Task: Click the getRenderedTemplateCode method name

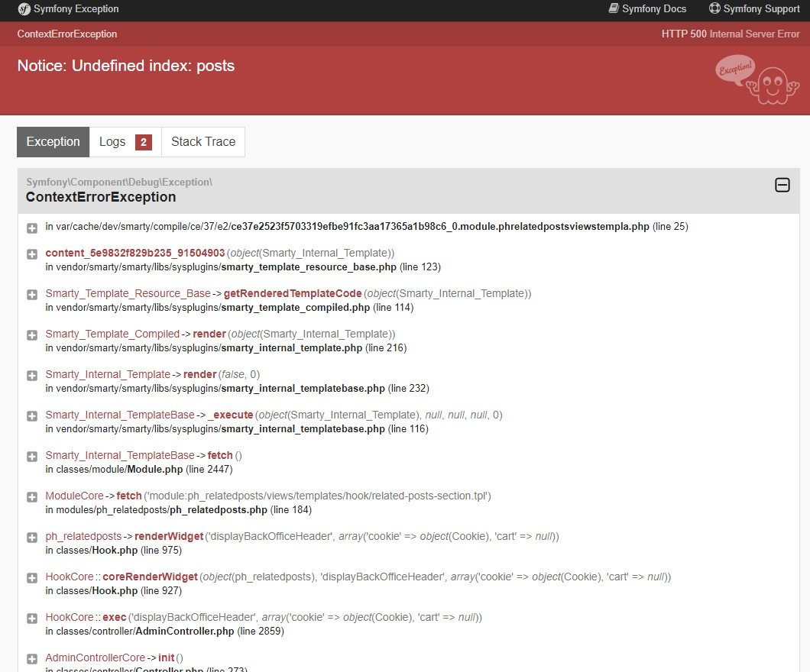Action: click(293, 293)
